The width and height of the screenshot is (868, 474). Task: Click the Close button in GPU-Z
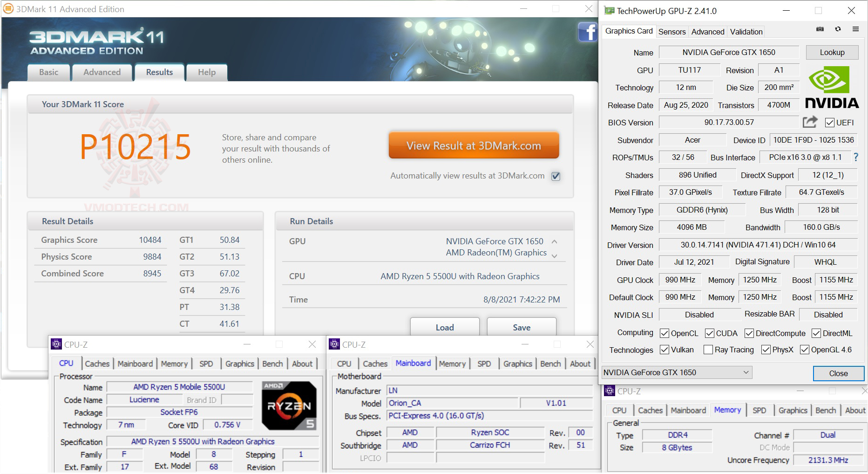click(838, 373)
